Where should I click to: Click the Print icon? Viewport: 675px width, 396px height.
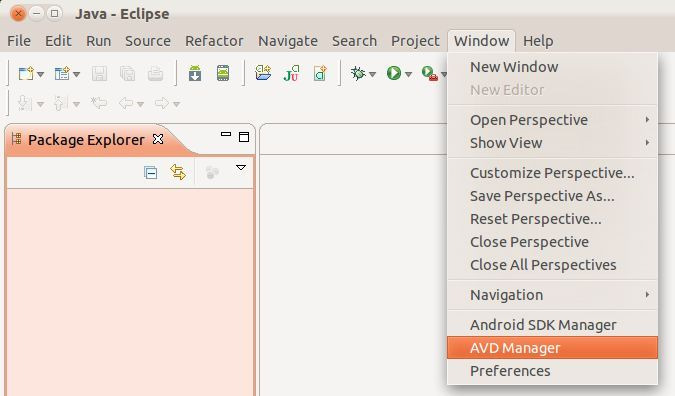[x=155, y=74]
